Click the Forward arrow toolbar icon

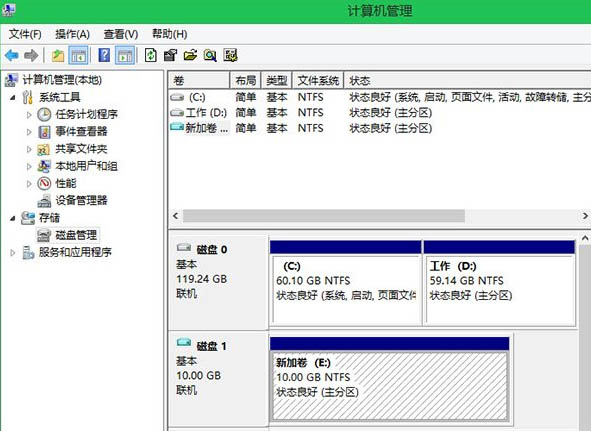click(31, 56)
